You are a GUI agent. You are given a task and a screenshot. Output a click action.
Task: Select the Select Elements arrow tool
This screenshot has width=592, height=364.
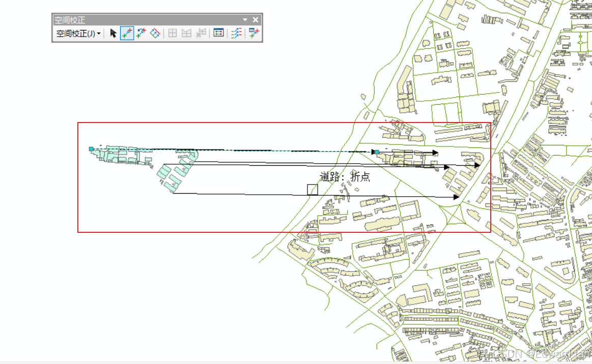pos(113,33)
